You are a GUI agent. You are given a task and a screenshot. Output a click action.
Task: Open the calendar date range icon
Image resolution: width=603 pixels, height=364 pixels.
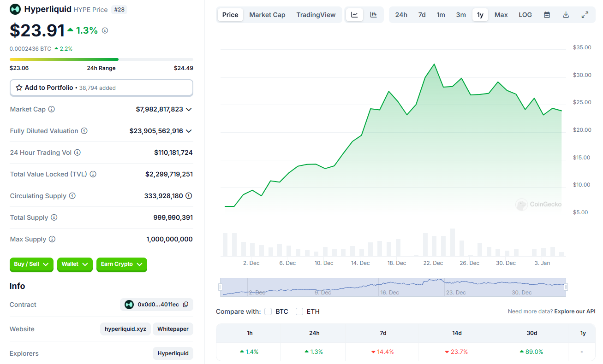547,15
